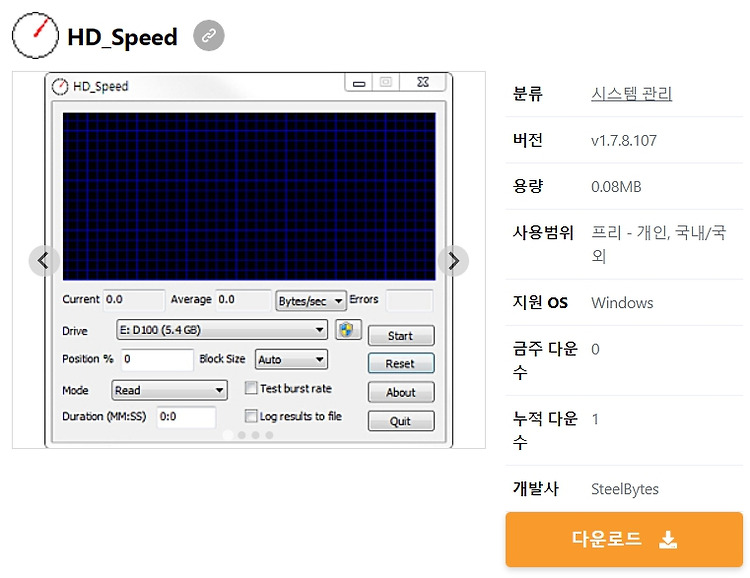750x578 pixels.
Task: Select the second carousel dot indicator
Action: [x=242, y=435]
